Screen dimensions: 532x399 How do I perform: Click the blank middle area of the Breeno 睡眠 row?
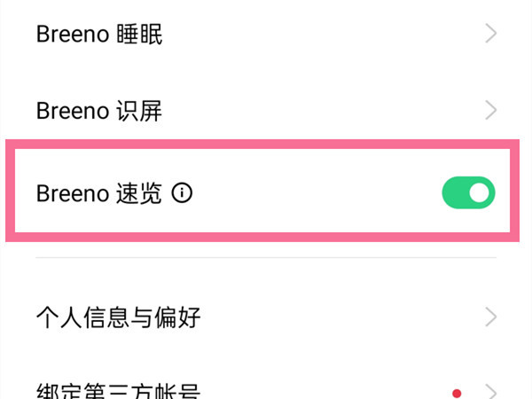[310, 35]
